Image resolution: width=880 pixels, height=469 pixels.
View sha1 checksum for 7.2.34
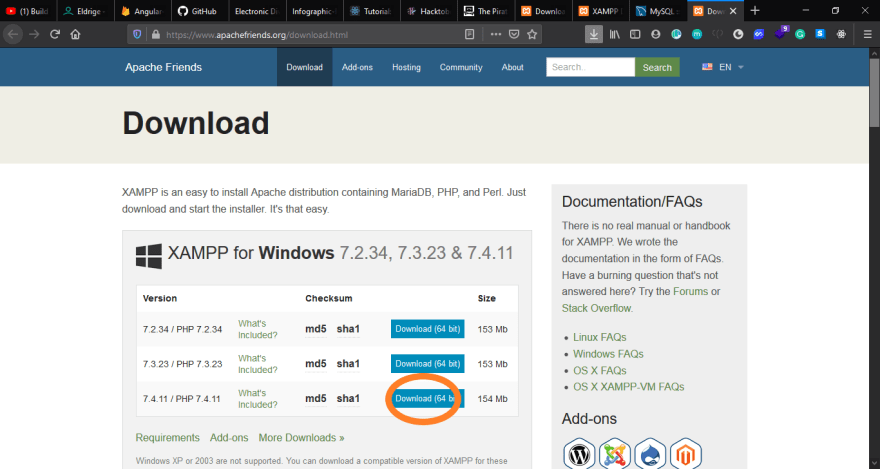click(348, 329)
